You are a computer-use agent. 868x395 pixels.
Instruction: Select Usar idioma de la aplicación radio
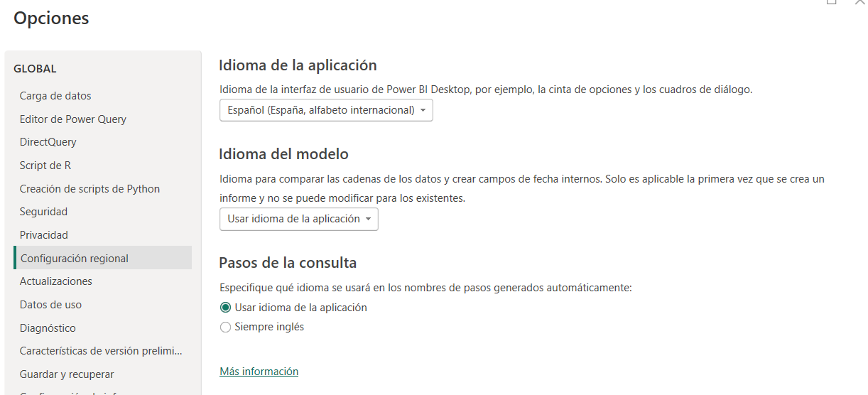click(x=226, y=308)
